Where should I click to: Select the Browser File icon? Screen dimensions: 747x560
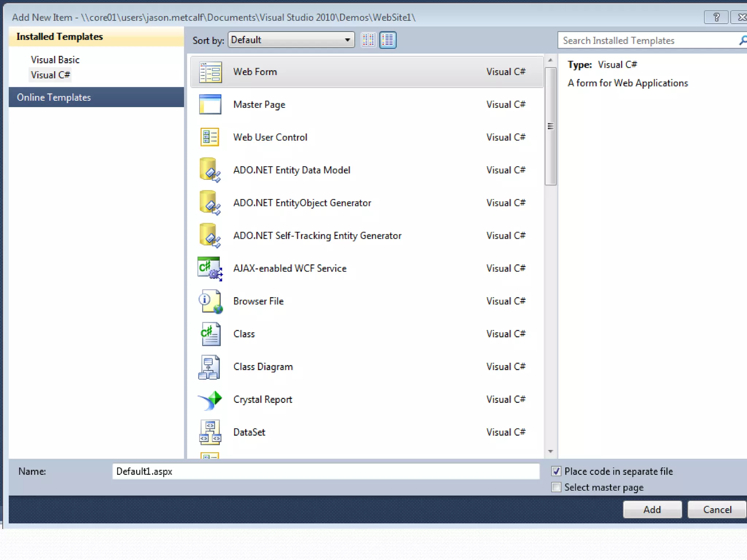(210, 302)
